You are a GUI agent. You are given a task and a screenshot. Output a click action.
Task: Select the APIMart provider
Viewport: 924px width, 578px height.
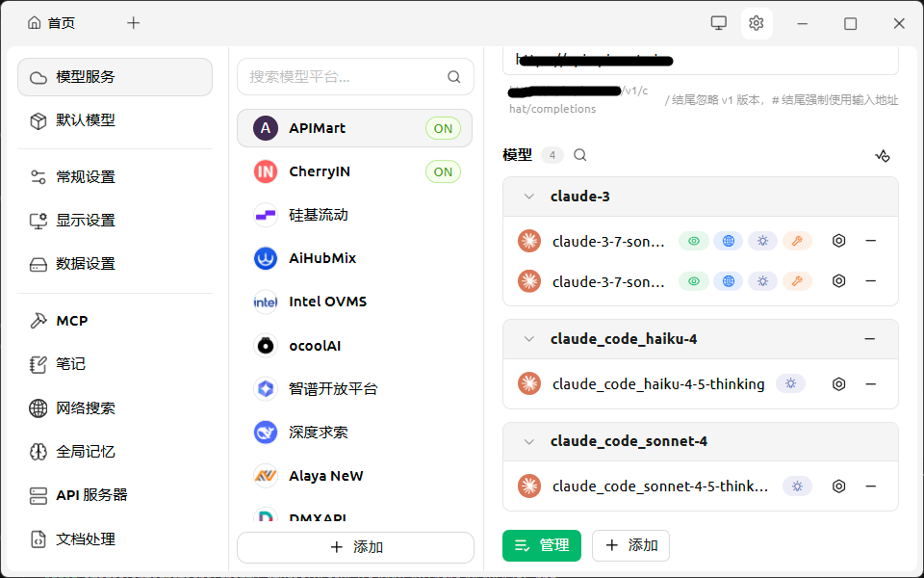tap(355, 128)
